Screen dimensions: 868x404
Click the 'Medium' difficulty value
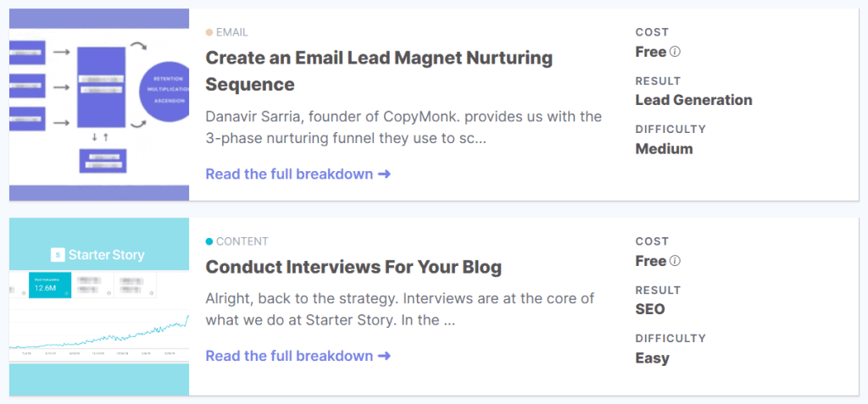[664, 149]
